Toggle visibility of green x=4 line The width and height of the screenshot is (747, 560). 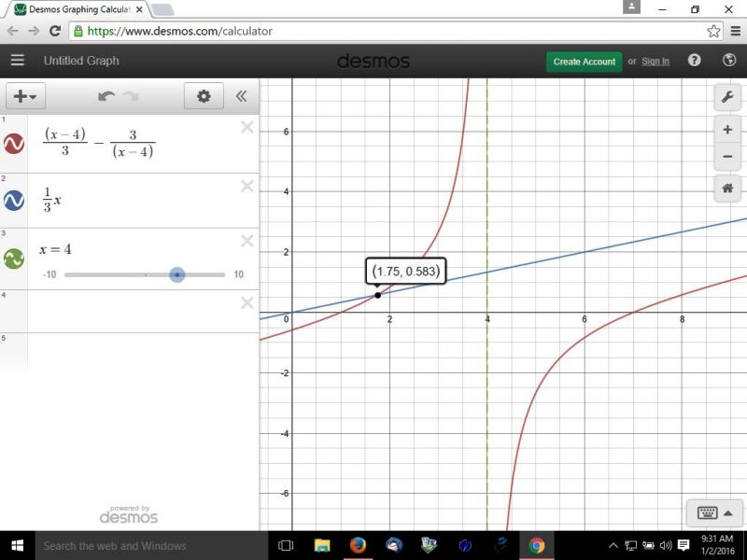click(x=14, y=259)
